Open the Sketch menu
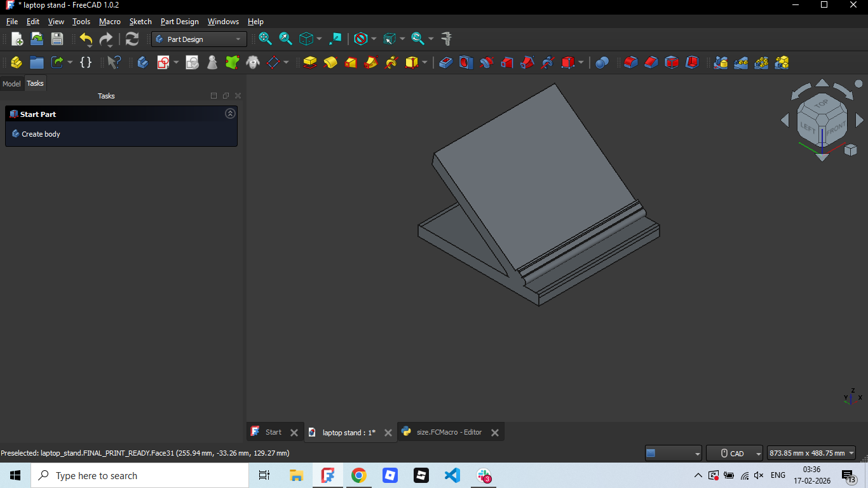The image size is (868, 488). (x=140, y=22)
